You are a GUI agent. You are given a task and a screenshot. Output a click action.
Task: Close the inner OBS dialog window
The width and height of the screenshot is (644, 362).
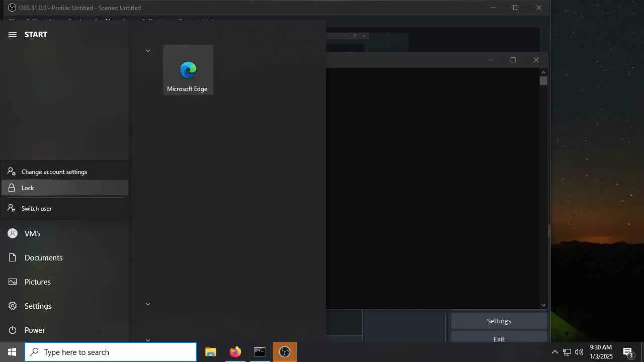pyautogui.click(x=536, y=60)
